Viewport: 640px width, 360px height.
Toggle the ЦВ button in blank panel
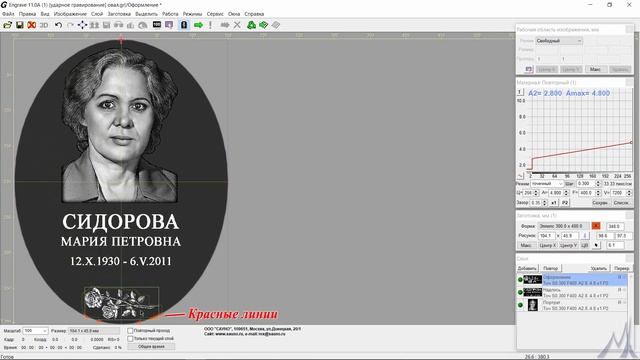pyautogui.click(x=584, y=245)
